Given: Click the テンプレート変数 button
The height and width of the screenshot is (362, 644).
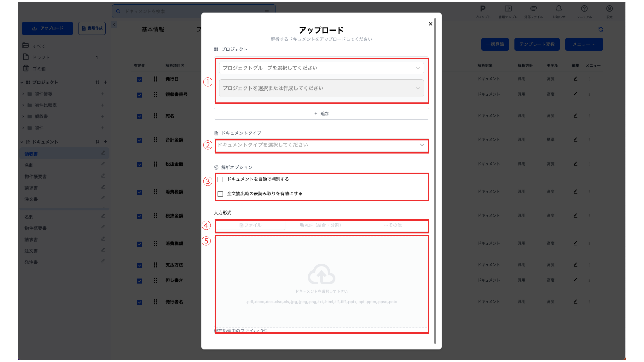Looking at the screenshot, I should (x=537, y=44).
